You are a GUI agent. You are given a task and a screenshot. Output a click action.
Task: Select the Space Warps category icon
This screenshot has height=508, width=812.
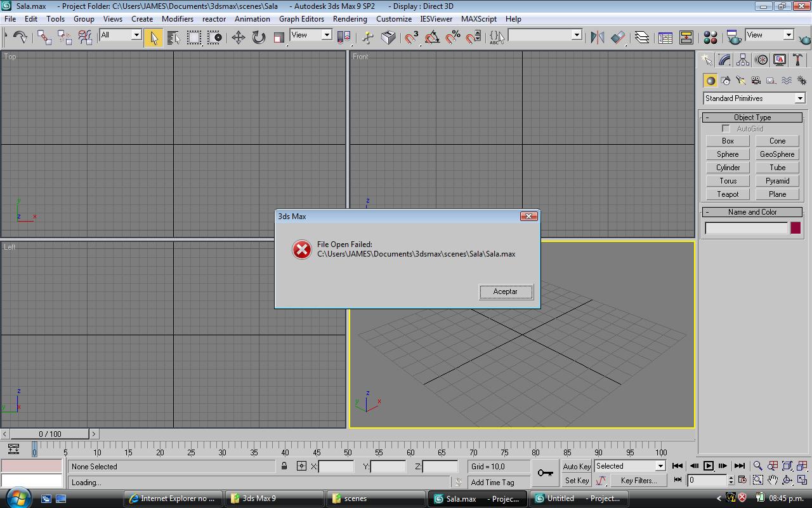coord(787,81)
